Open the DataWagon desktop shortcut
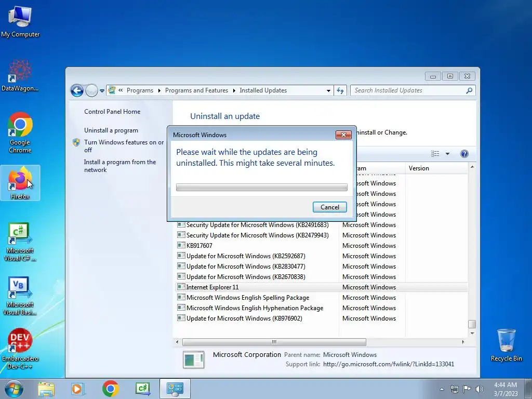Screen dimensions: 532x399 (x=20, y=75)
